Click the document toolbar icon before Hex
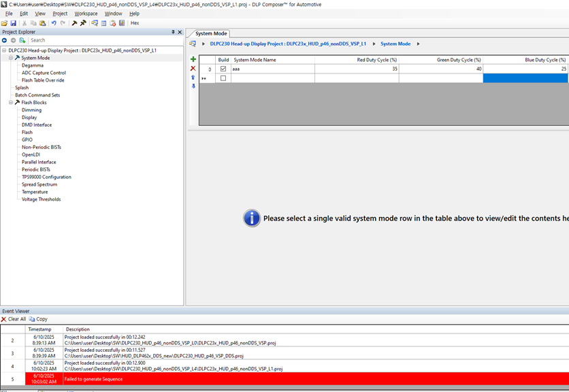The width and height of the screenshot is (569, 392). [x=122, y=23]
